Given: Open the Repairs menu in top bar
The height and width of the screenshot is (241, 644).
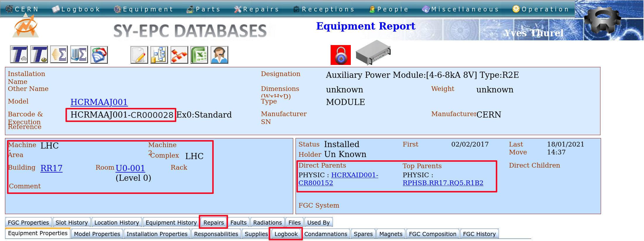Looking at the screenshot, I should pyautogui.click(x=257, y=9).
